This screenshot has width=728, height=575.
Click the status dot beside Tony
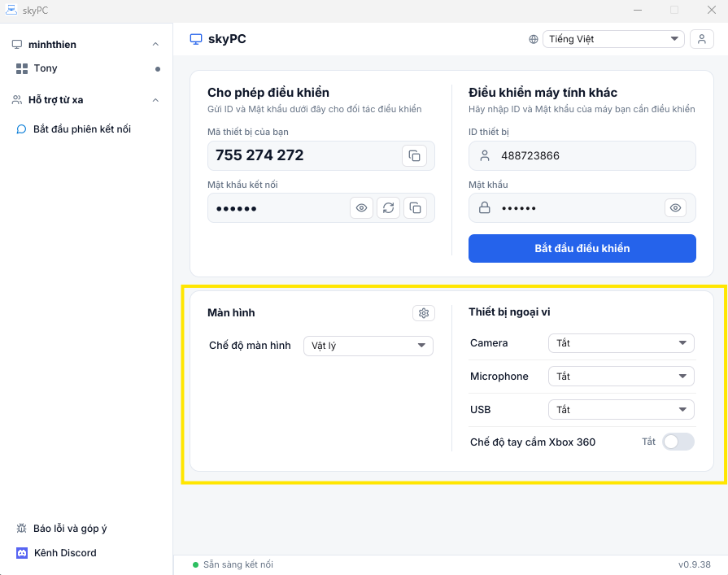(158, 69)
